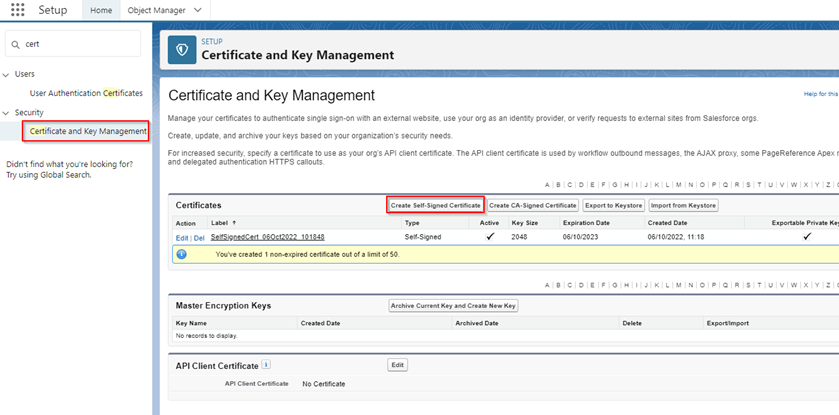Switch to the Home tab
The height and width of the screenshot is (415, 839).
point(101,10)
